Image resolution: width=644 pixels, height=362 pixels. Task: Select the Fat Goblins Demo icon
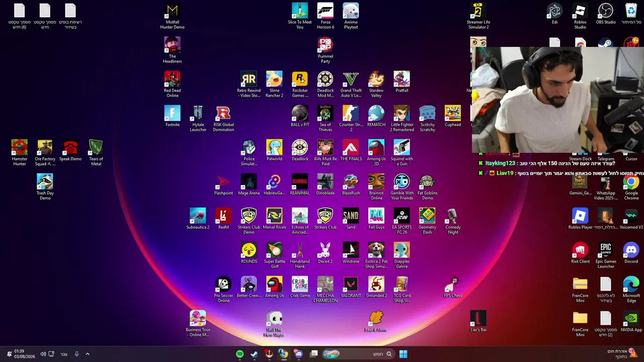pyautogui.click(x=427, y=187)
